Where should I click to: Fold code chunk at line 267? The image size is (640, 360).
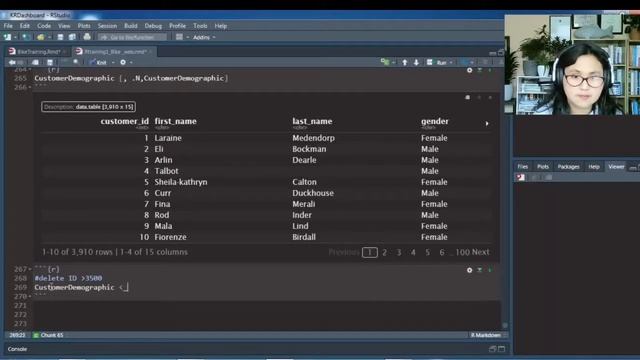click(30, 269)
